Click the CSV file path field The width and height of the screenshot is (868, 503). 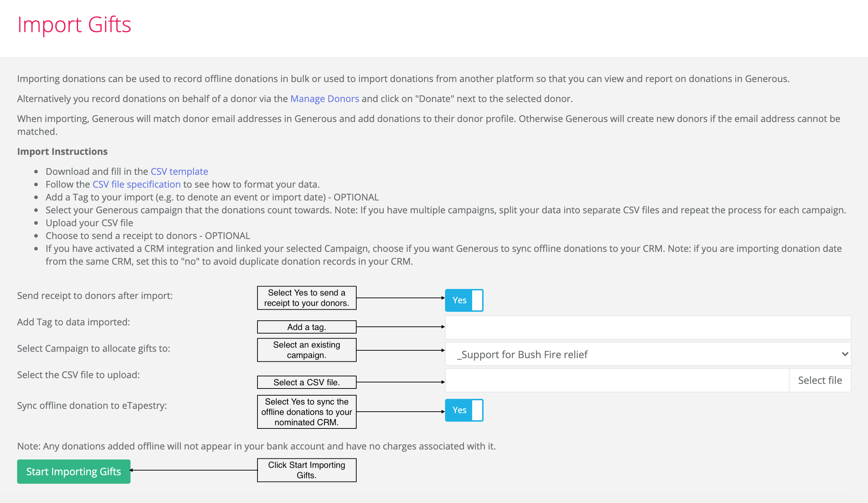pos(617,380)
